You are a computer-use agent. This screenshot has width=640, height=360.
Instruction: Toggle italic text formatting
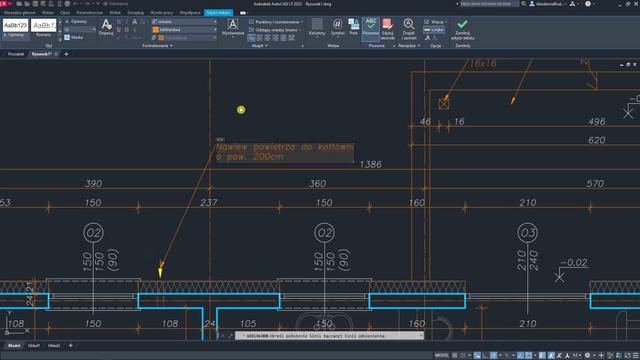(x=127, y=22)
